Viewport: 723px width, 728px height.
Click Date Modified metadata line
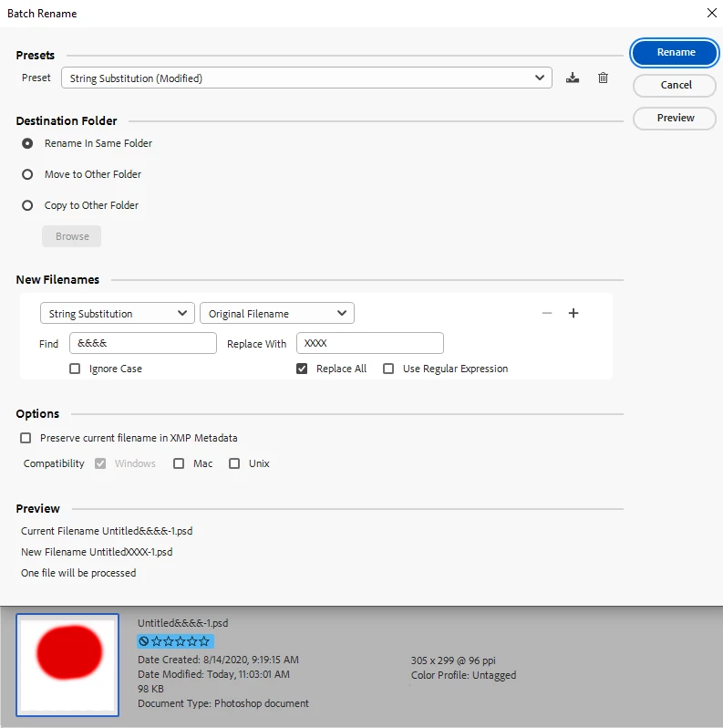[213, 674]
